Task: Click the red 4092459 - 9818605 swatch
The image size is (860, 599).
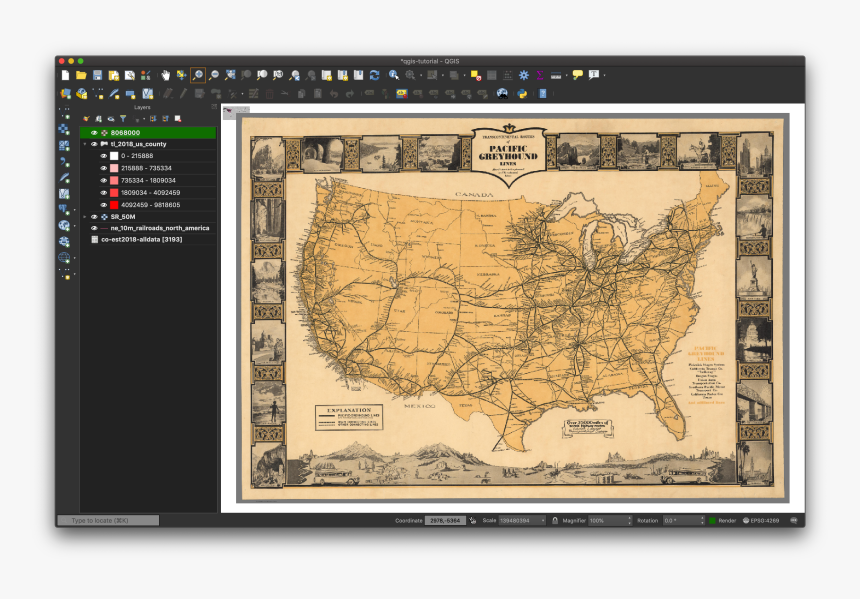Action: (114, 204)
